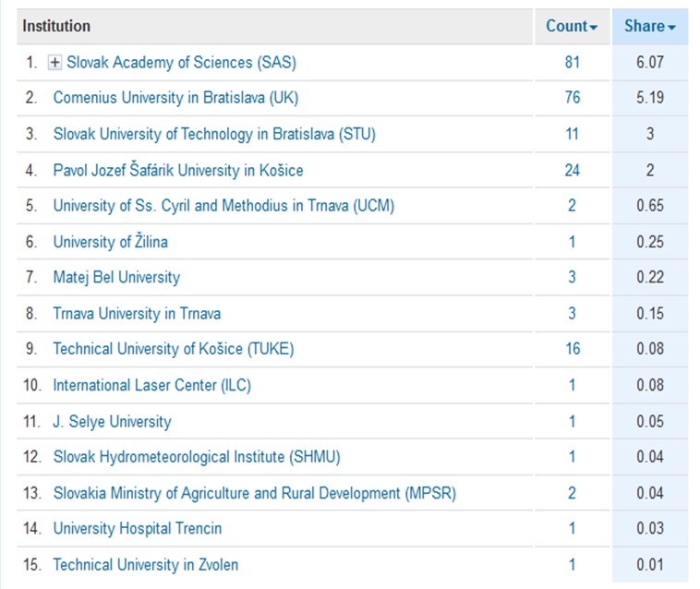
Task: Expand the Slovak Academy of Sciences row
Action: coord(54,63)
